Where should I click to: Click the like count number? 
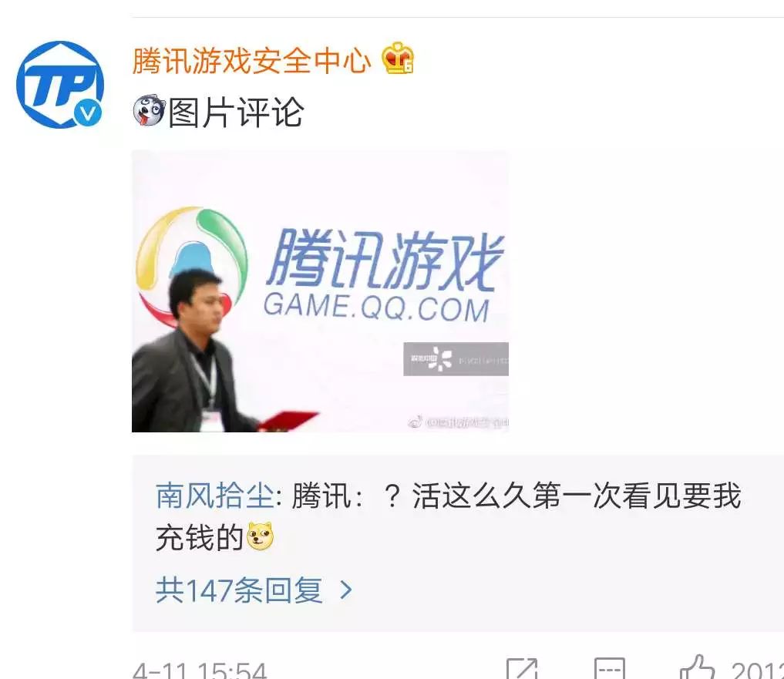pos(758,670)
